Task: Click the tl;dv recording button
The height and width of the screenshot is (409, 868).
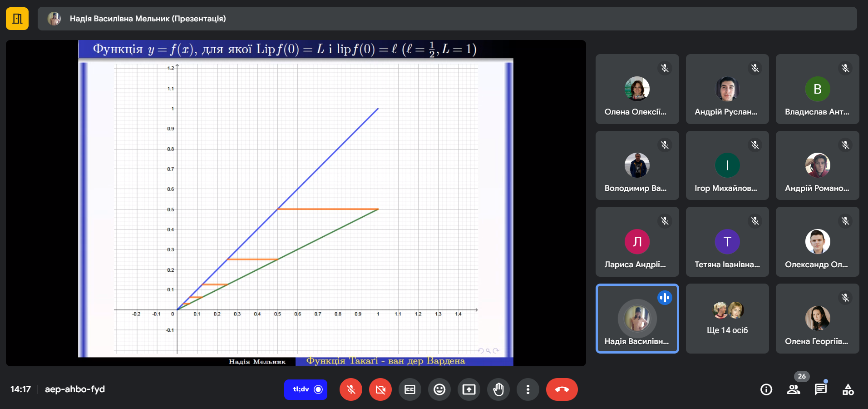Action: (x=306, y=389)
